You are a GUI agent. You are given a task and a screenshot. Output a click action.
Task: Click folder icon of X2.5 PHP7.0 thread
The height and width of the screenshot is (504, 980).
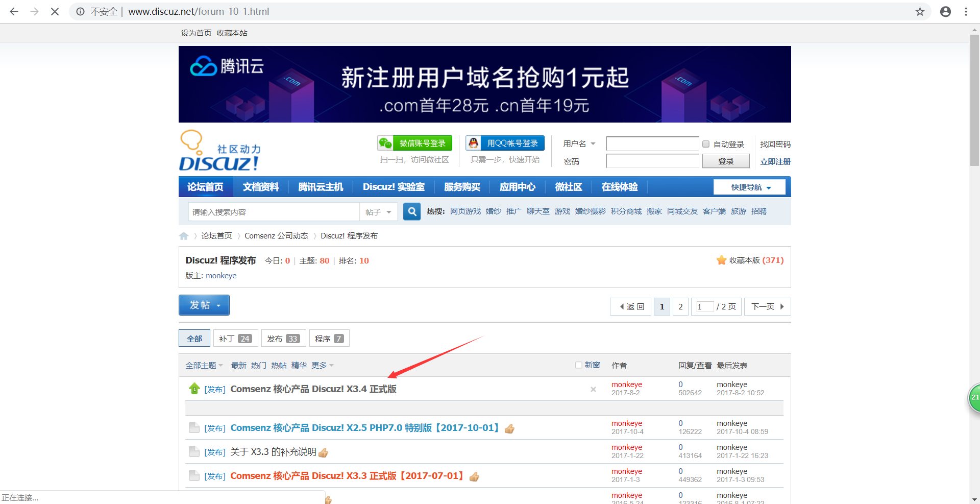click(194, 427)
